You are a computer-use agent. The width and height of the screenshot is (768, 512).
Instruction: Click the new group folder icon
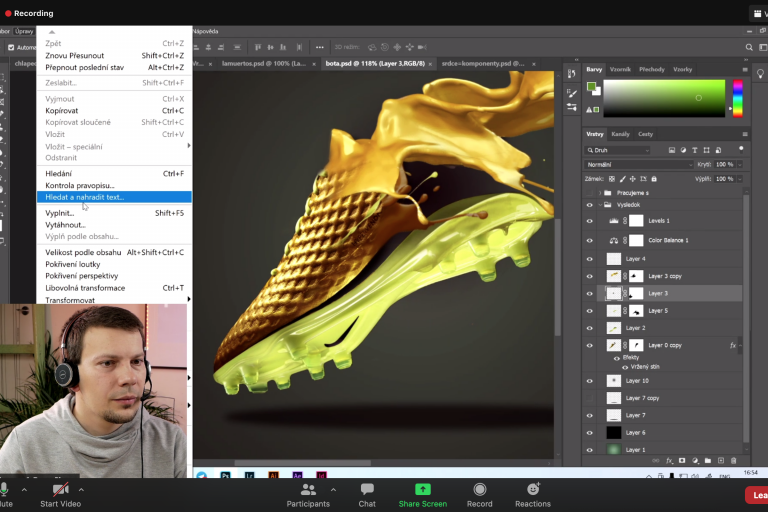pos(708,460)
